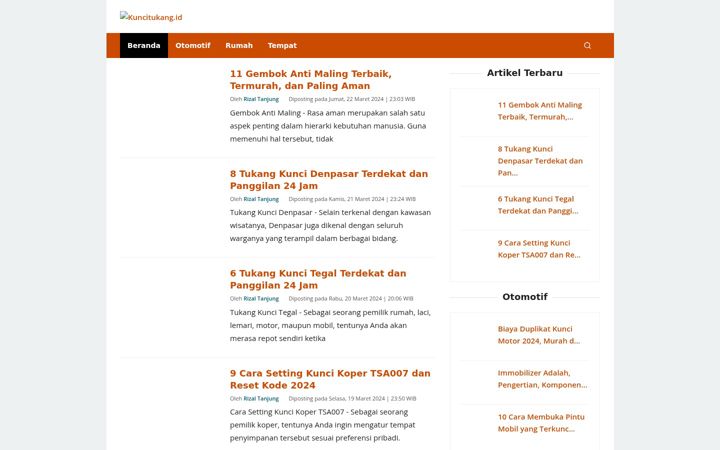This screenshot has height=450, width=720.
Task: Click author Rizal Tanjung under Gembok Anti Maling article
Action: [x=261, y=99]
